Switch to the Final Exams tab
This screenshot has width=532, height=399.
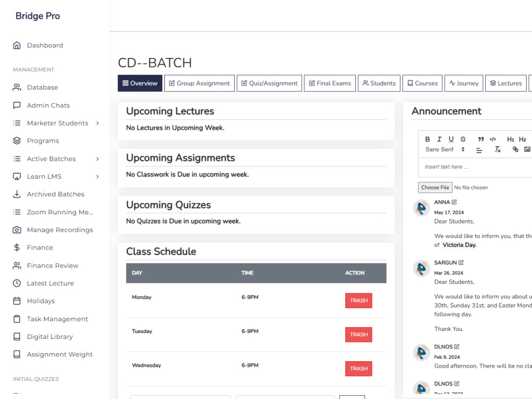coord(330,83)
